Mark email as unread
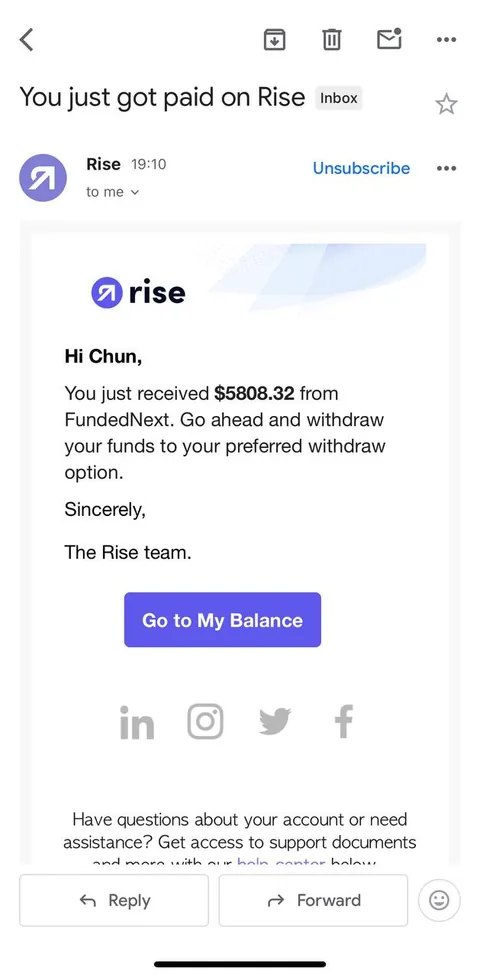 pyautogui.click(x=390, y=39)
